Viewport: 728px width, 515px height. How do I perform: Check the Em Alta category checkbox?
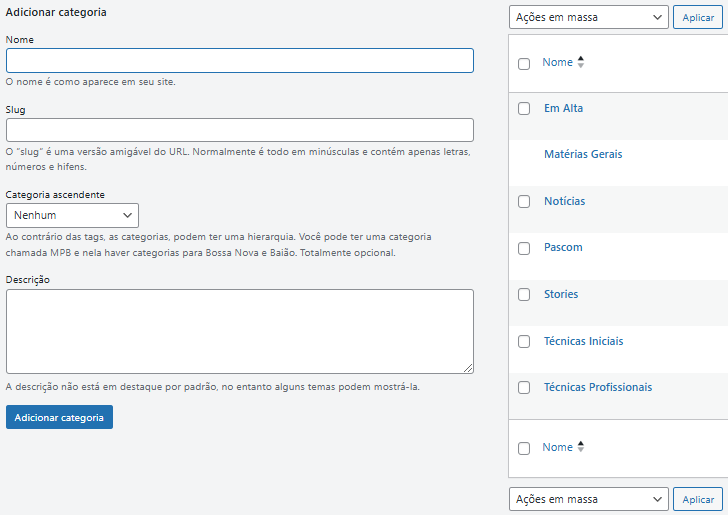pos(524,108)
